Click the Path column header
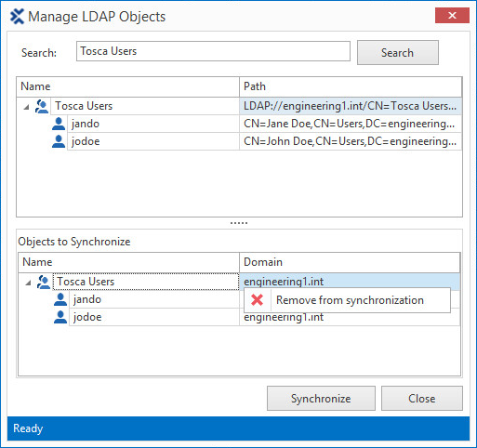Screen dimensions: 477x448 pos(351,86)
